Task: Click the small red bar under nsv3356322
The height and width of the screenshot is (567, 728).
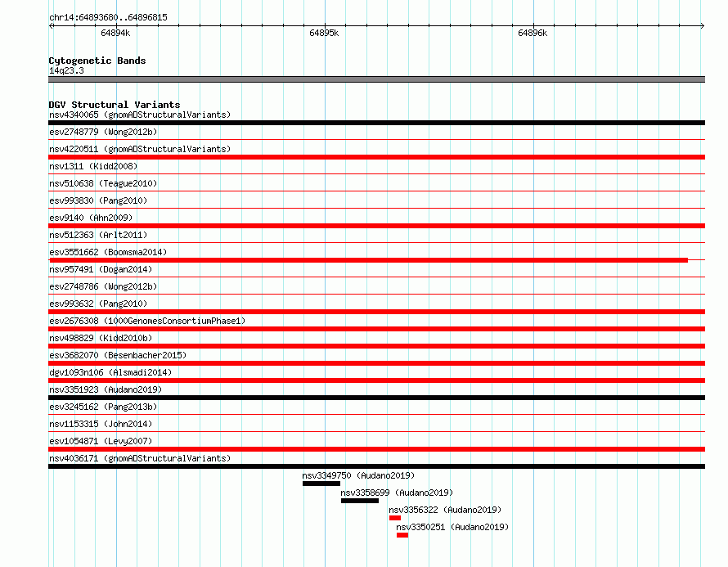Action: 395,518
